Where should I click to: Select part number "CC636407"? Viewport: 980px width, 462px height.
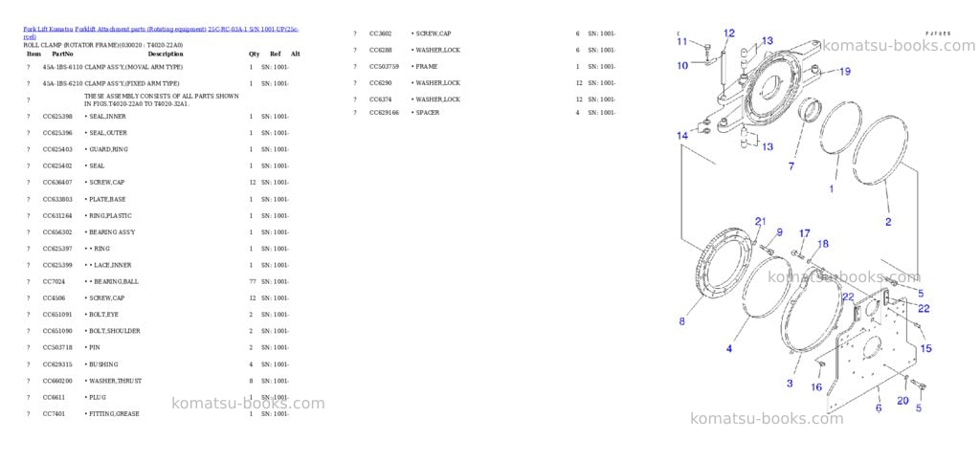click(x=57, y=183)
